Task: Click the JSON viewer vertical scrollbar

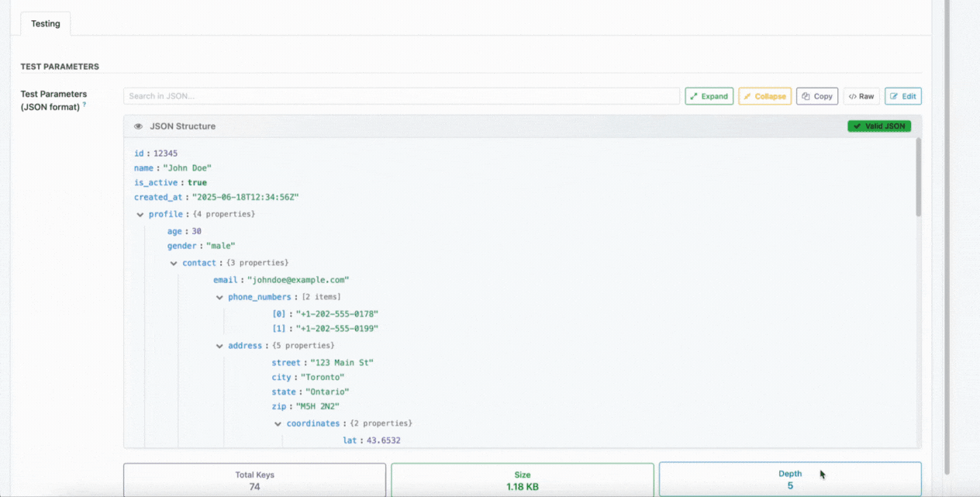Action: tap(918, 178)
